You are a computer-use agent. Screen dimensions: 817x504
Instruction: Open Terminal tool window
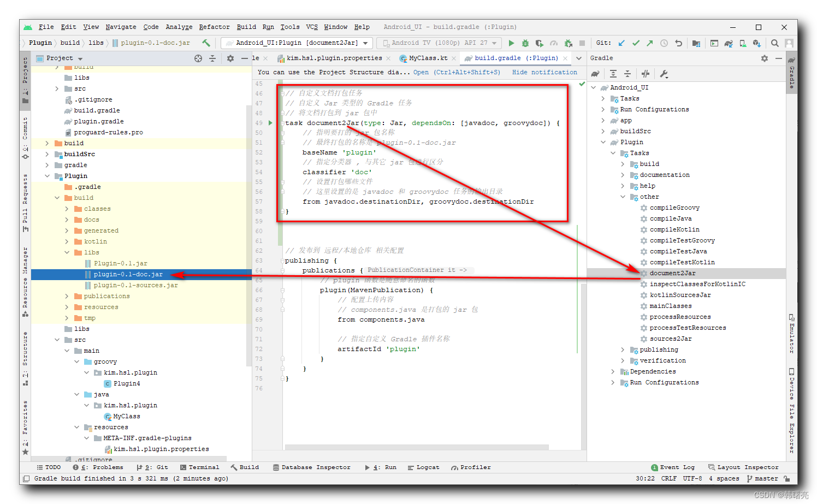(x=199, y=467)
